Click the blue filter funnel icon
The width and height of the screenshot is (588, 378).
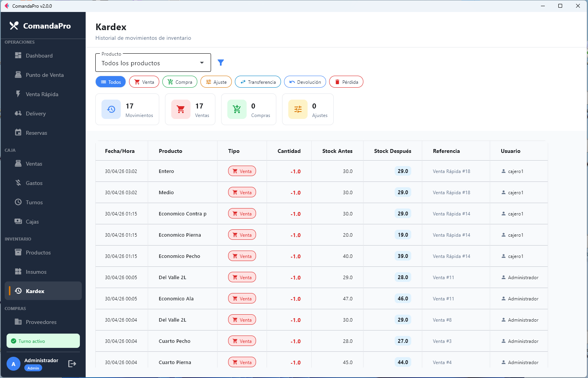(221, 63)
